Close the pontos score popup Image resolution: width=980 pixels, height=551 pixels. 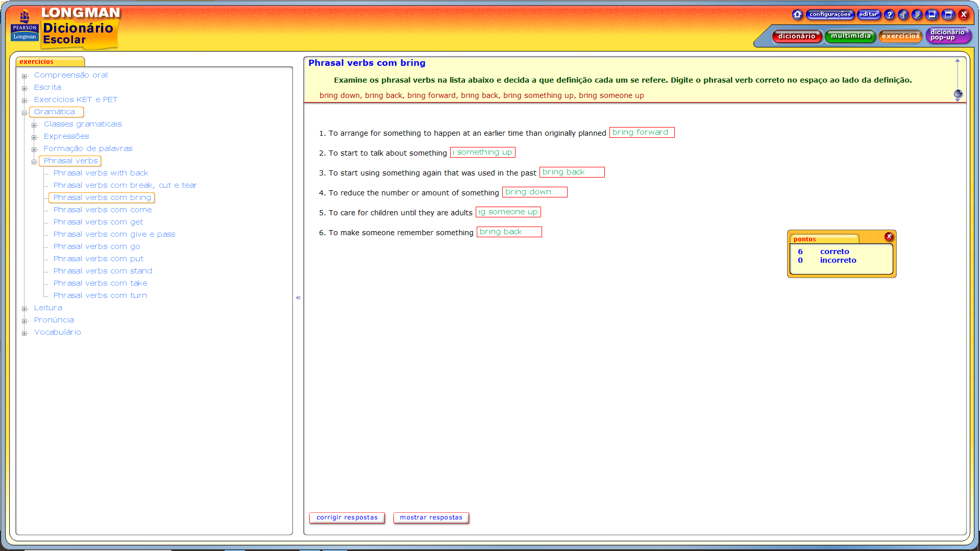[x=889, y=236]
